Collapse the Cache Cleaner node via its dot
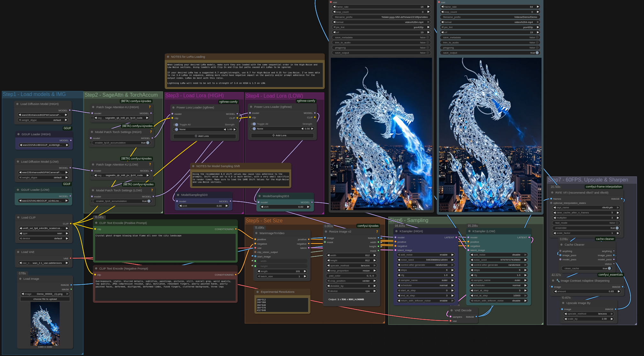 click(x=561, y=245)
